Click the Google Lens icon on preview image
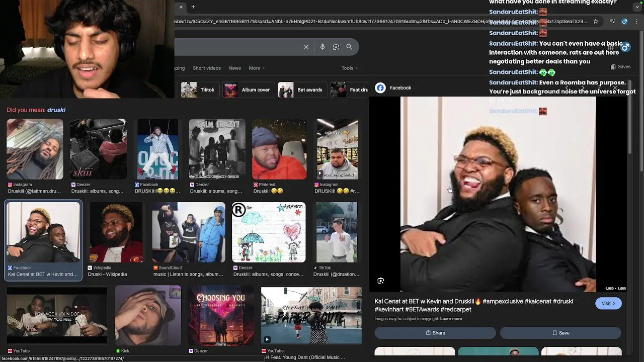This screenshot has width=644, height=362. (x=381, y=281)
